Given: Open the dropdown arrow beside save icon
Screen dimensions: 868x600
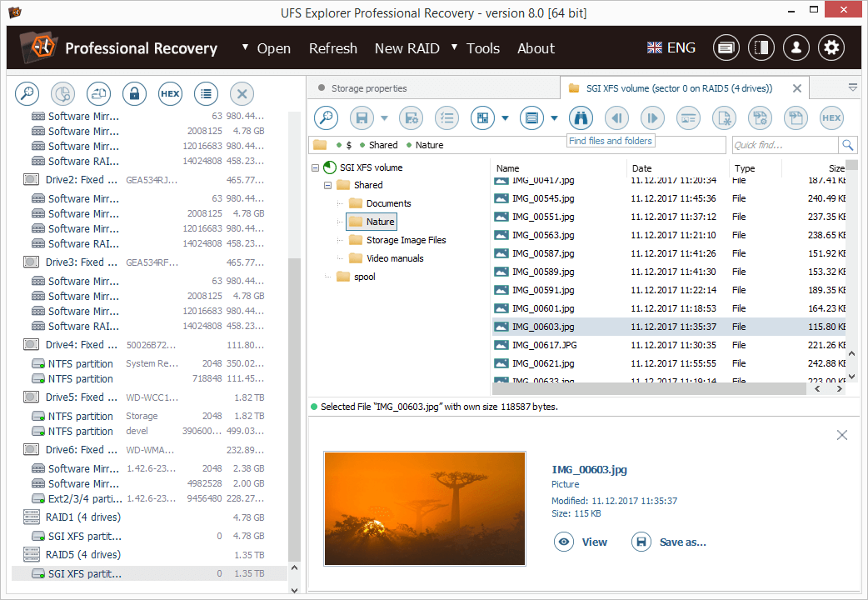Looking at the screenshot, I should click(384, 118).
